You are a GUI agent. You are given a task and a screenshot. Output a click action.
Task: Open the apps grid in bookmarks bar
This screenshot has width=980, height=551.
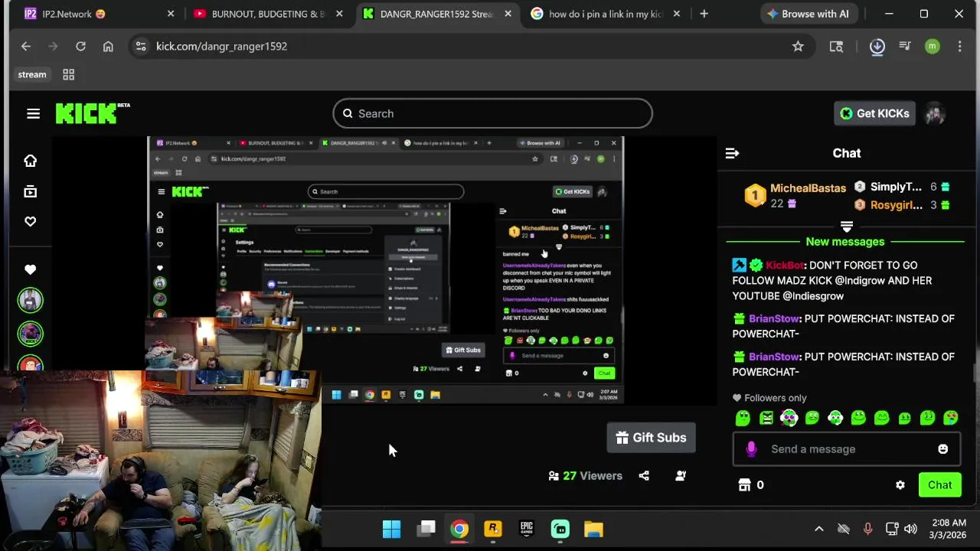(x=68, y=74)
